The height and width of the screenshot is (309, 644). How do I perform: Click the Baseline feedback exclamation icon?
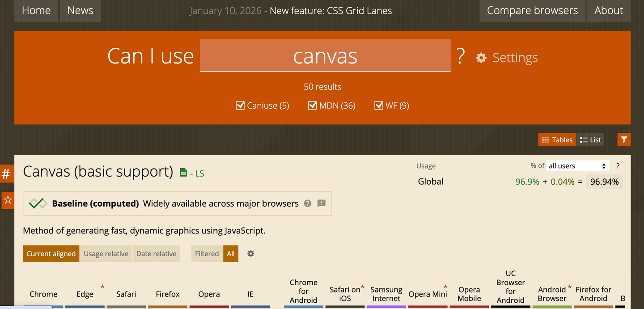[321, 203]
